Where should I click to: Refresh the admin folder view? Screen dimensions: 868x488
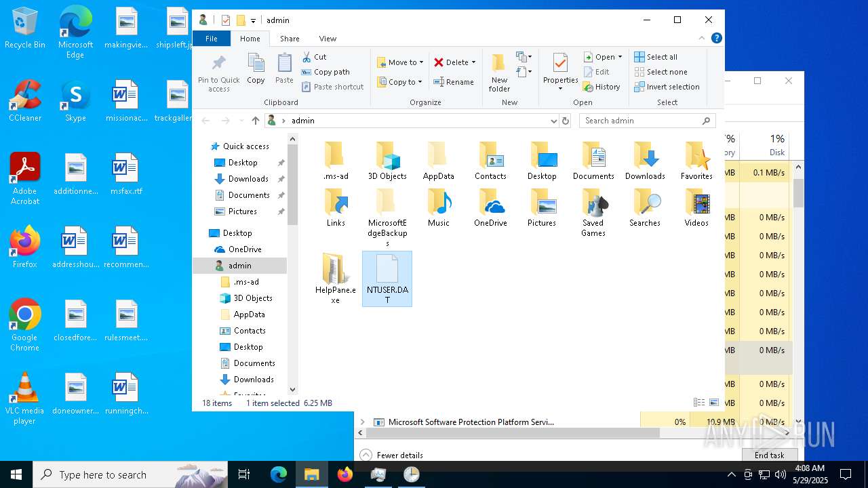566,121
